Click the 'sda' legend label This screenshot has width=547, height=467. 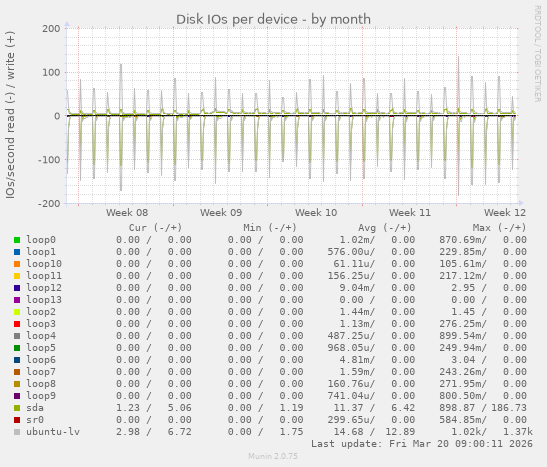pyautogui.click(x=35, y=408)
